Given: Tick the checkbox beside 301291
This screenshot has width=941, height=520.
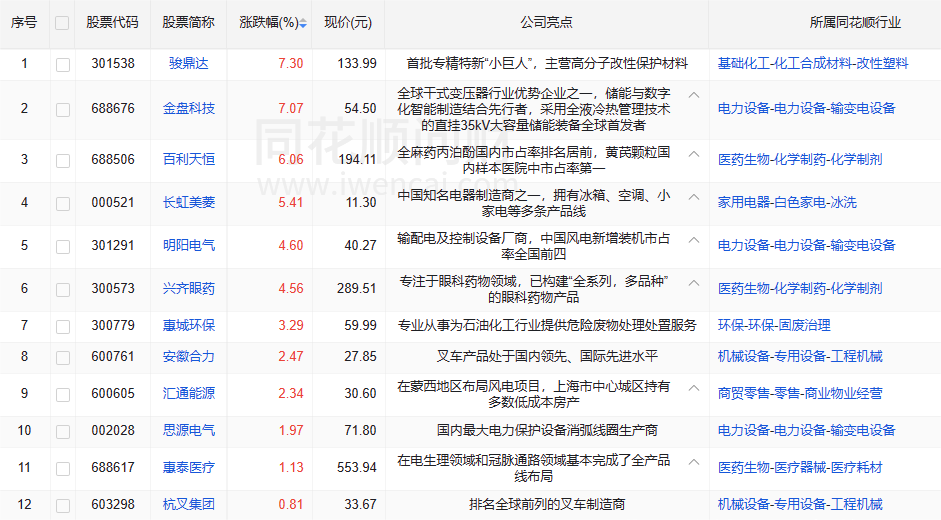Looking at the screenshot, I should (62, 246).
